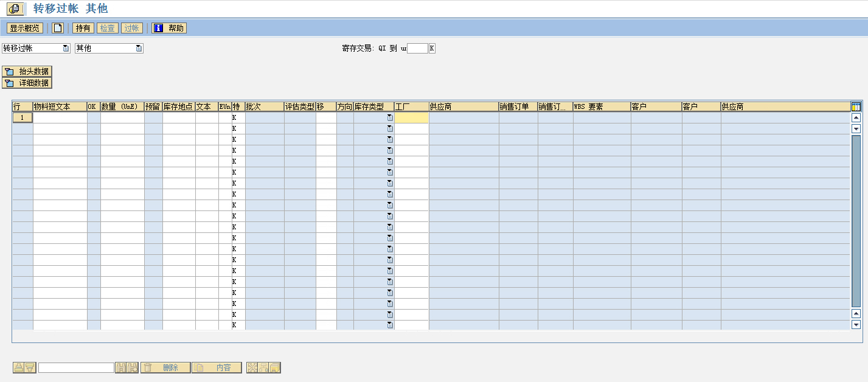Click the 持有 hold button

click(x=83, y=28)
